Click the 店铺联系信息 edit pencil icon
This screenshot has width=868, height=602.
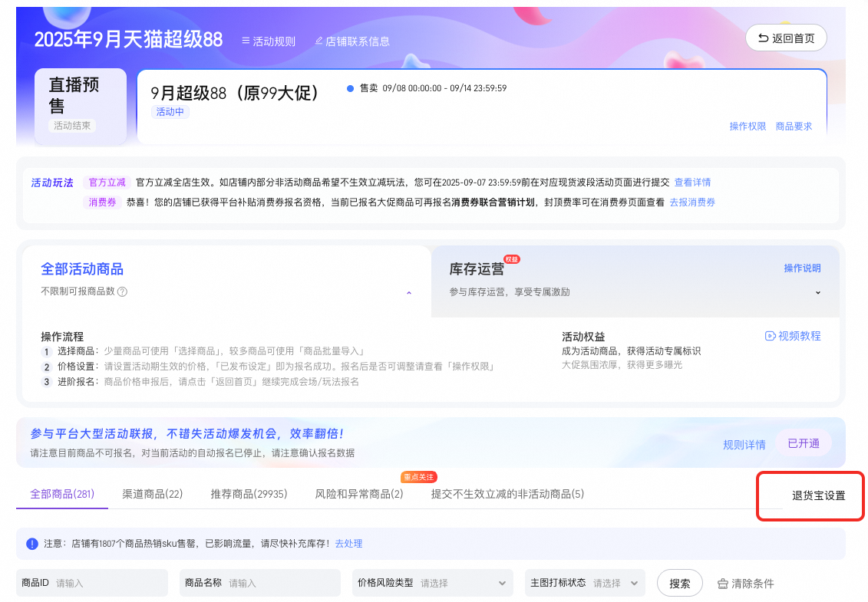click(318, 41)
